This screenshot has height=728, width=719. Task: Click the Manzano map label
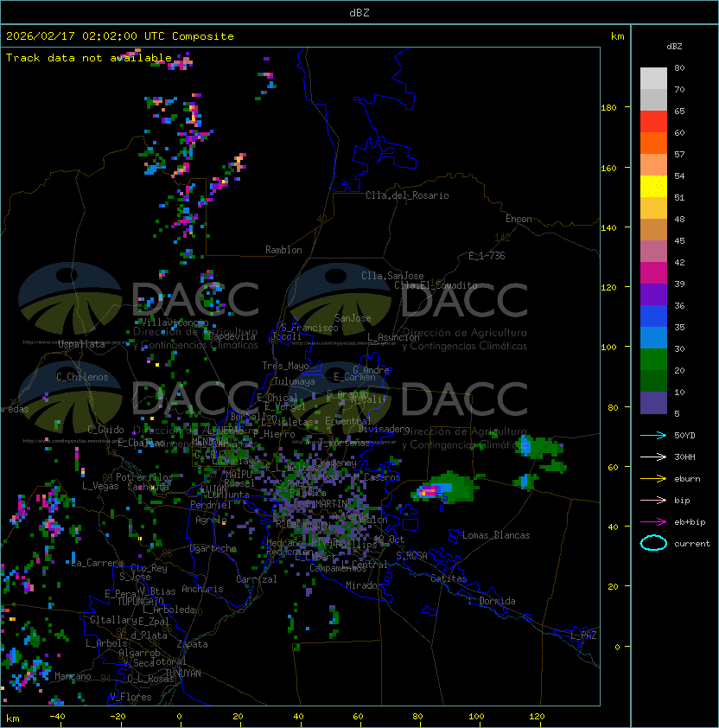click(73, 676)
